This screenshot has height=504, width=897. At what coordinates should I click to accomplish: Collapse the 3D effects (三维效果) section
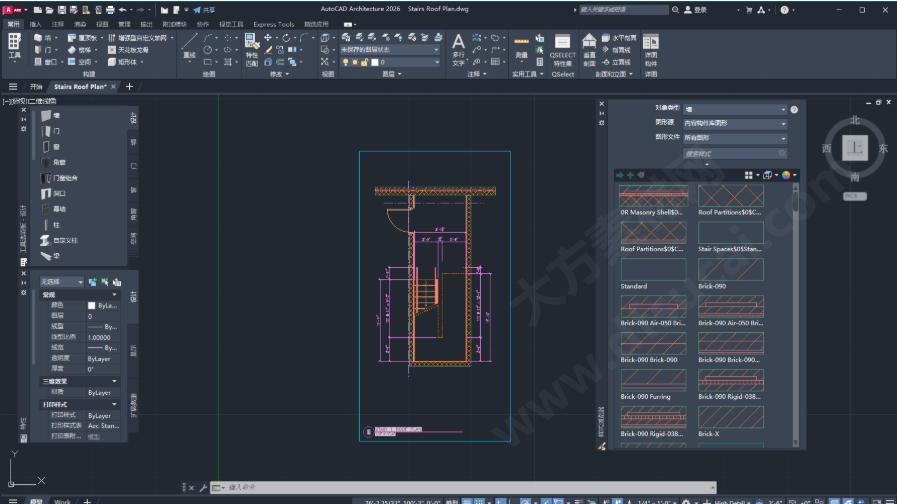coord(115,381)
